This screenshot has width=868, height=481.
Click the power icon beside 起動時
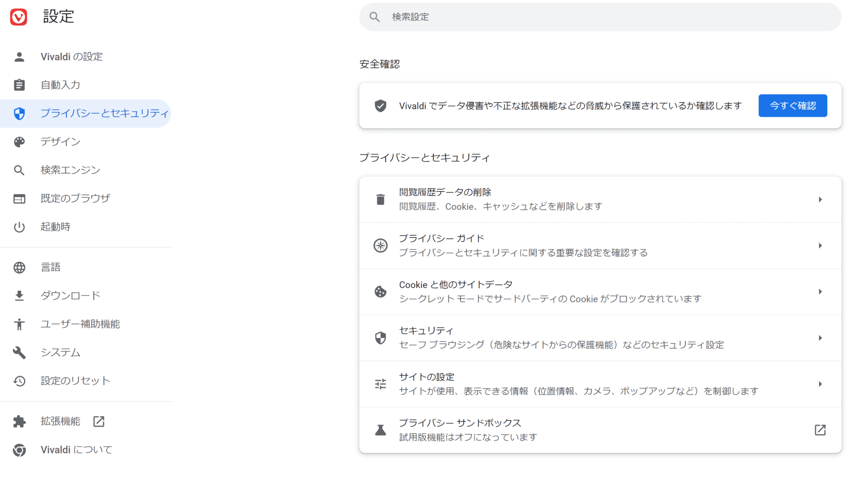19,227
